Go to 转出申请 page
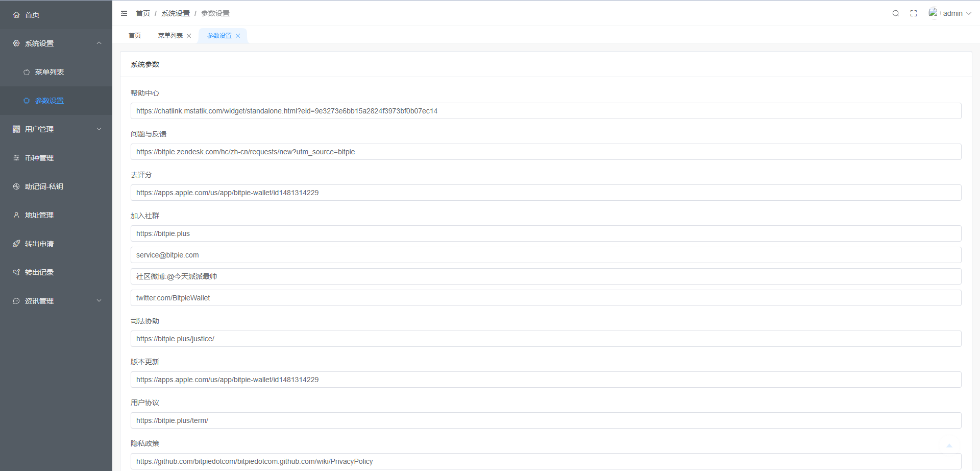The height and width of the screenshot is (471, 980). 39,244
